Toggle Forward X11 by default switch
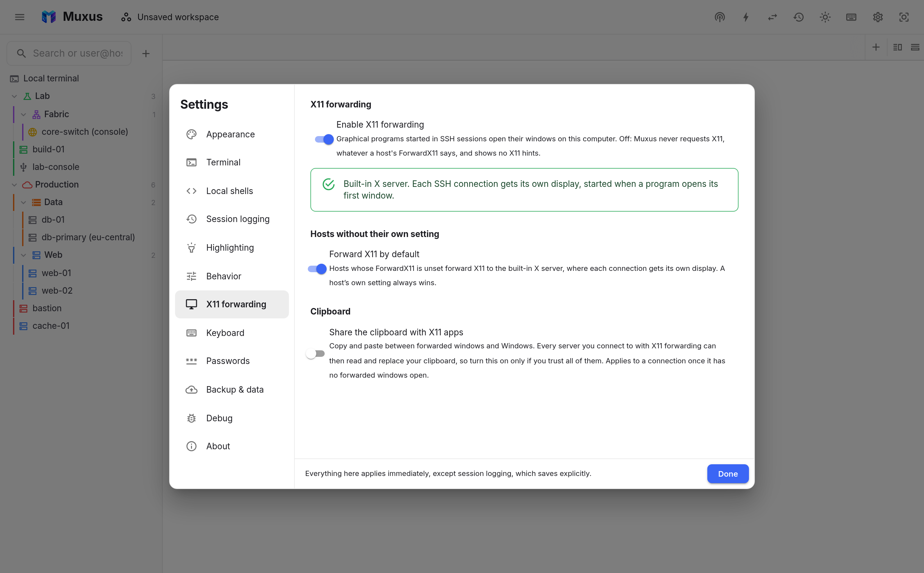This screenshot has width=924, height=573. 317,269
